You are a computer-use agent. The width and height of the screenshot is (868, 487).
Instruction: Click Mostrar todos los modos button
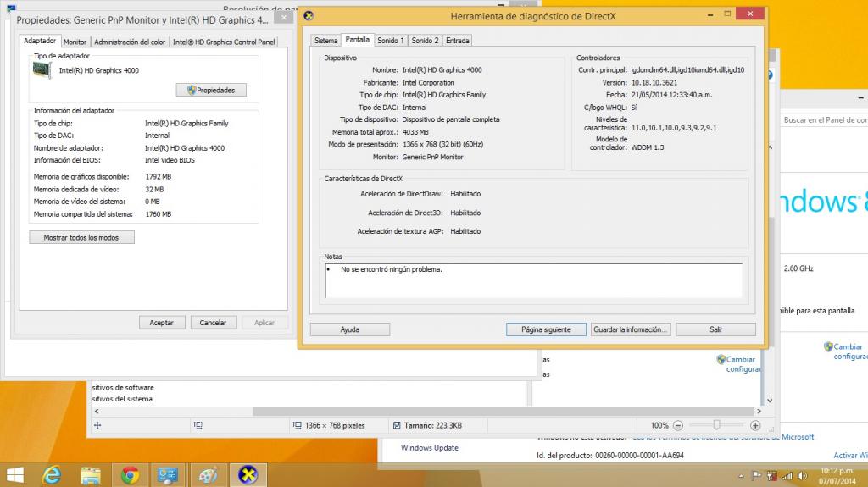81,238
